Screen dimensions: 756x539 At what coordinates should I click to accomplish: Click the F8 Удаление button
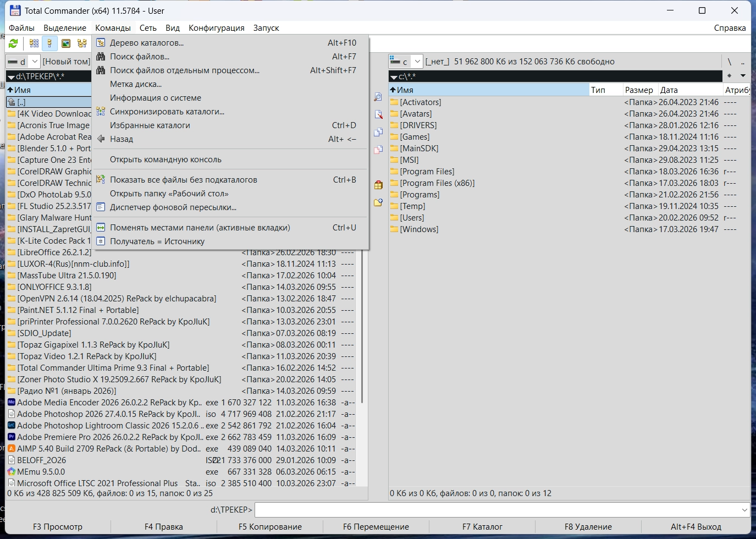[x=588, y=526]
